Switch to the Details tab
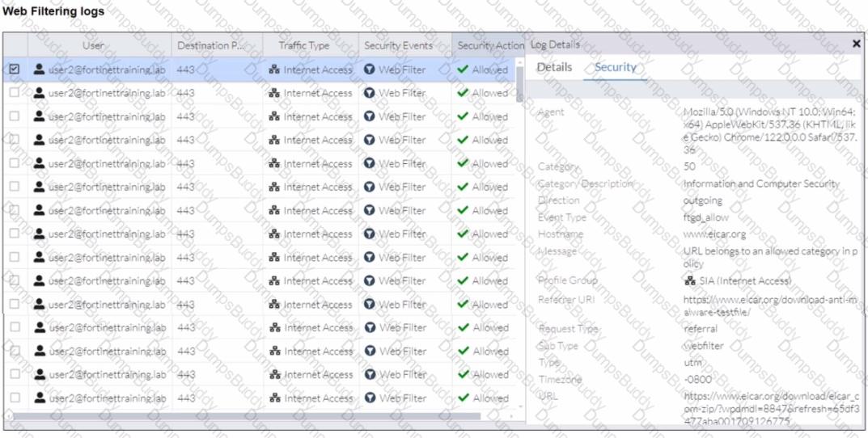868x438 pixels. 554,67
